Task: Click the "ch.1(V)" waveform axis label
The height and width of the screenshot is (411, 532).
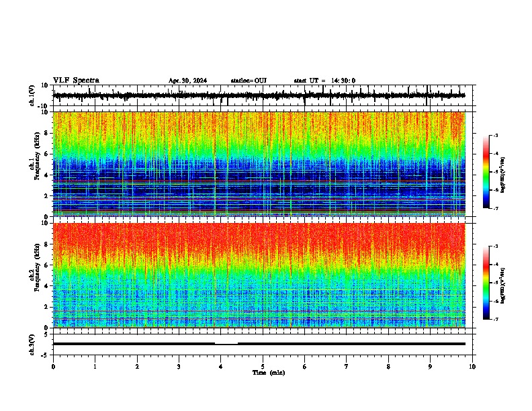Action: (x=32, y=95)
